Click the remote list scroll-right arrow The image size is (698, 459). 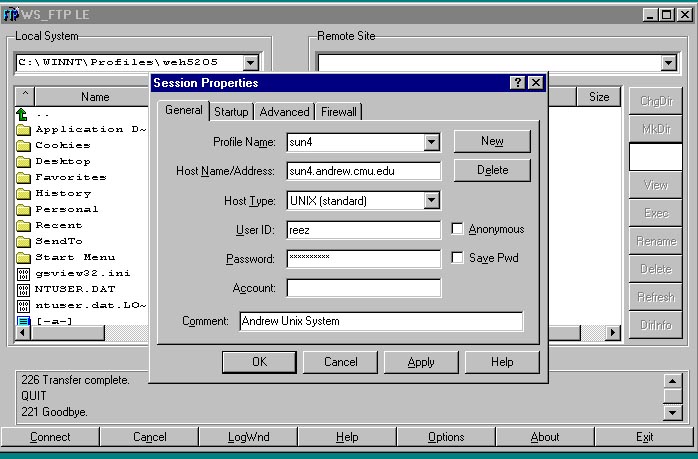tap(613, 333)
